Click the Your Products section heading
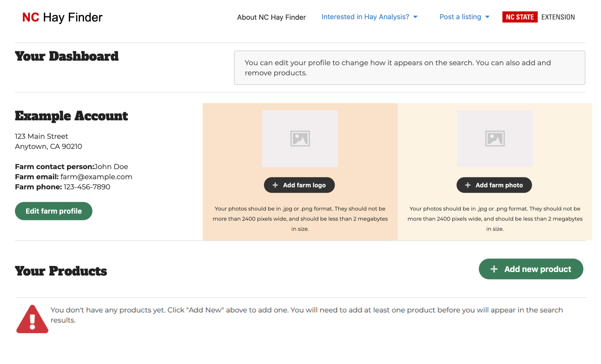 pyautogui.click(x=61, y=271)
